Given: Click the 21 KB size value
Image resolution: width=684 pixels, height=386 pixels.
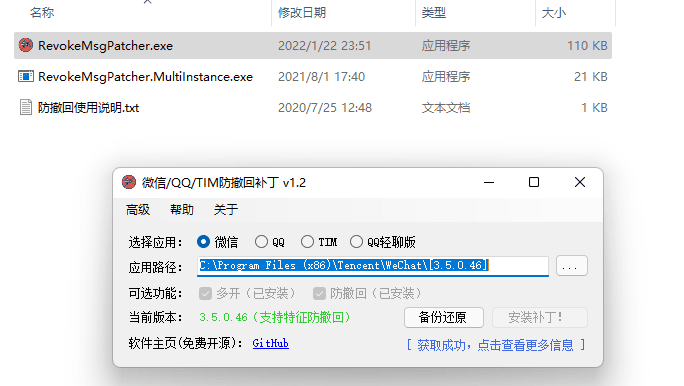Looking at the screenshot, I should click(591, 77).
